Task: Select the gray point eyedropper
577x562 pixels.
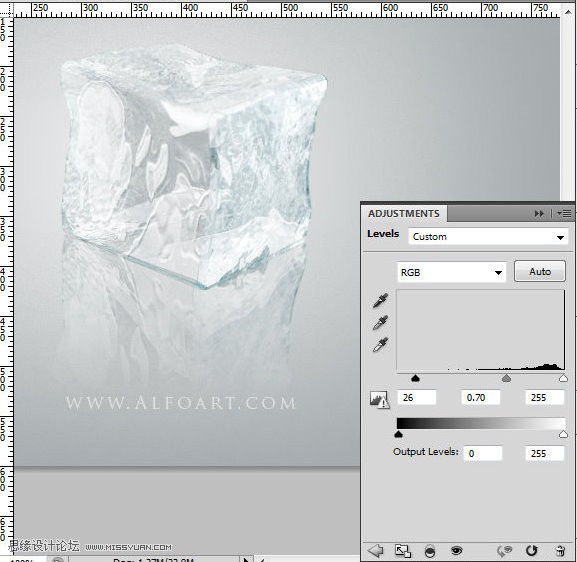Action: pos(380,322)
